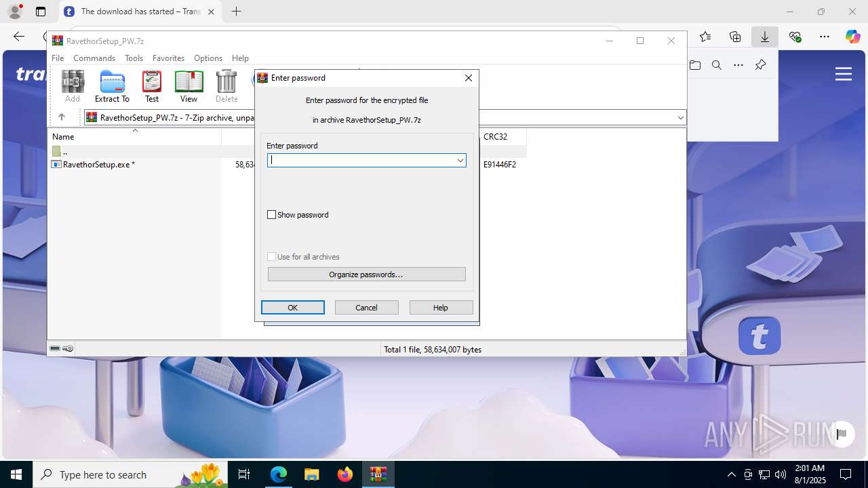Open downloads folder icon in Downloads panel

[x=695, y=65]
